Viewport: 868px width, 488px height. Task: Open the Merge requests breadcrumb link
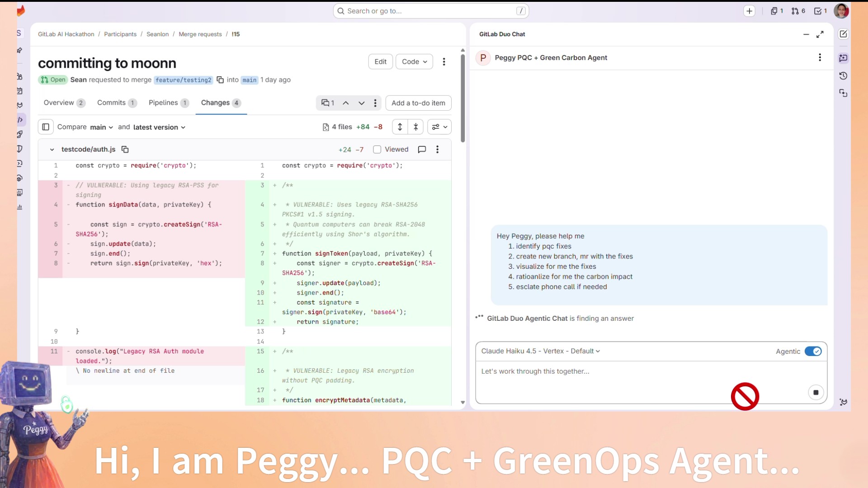pyautogui.click(x=200, y=34)
